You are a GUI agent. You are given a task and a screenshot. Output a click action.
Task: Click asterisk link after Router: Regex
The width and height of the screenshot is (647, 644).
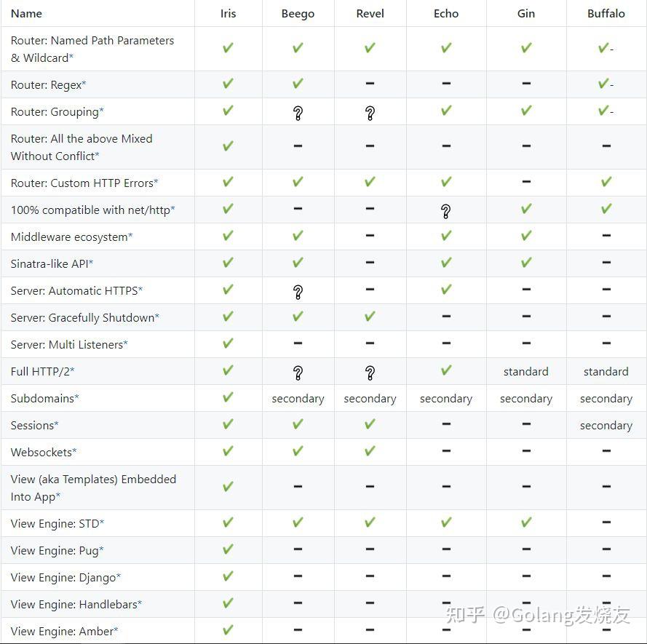84,84
